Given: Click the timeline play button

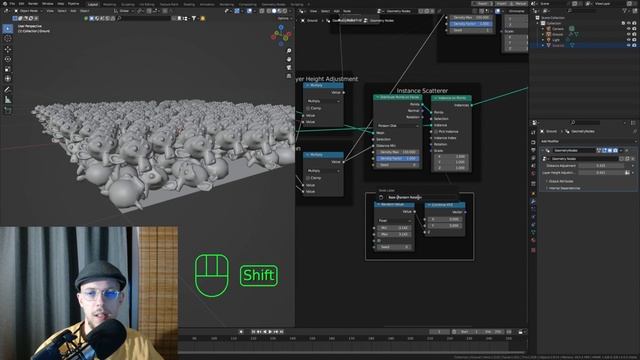Looking at the screenshot, I should pyautogui.click(x=270, y=332).
